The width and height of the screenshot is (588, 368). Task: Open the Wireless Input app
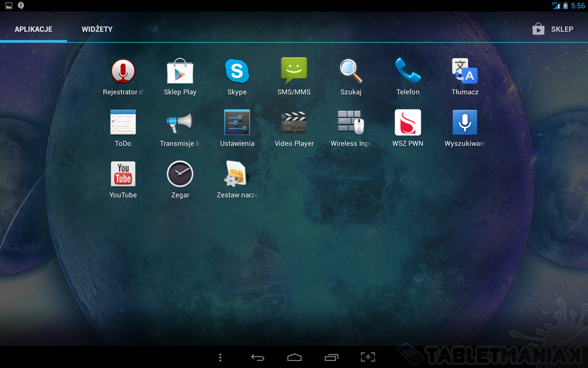[351, 128]
